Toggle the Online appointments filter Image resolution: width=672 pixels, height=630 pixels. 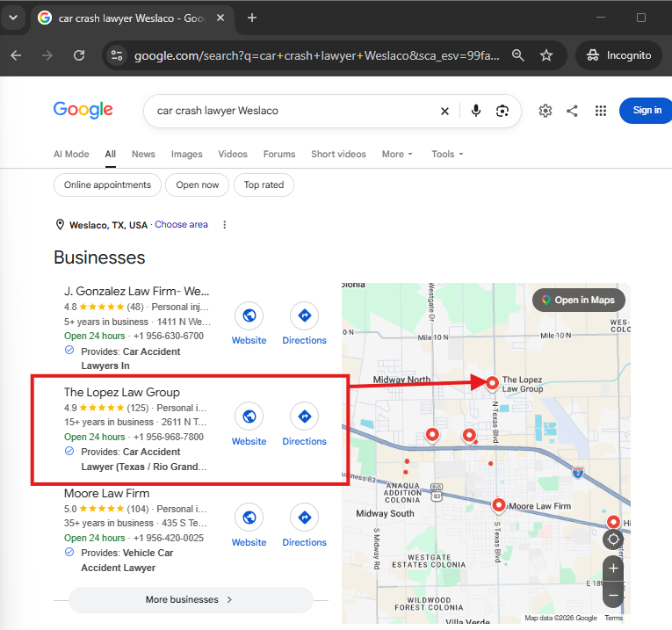click(x=107, y=185)
